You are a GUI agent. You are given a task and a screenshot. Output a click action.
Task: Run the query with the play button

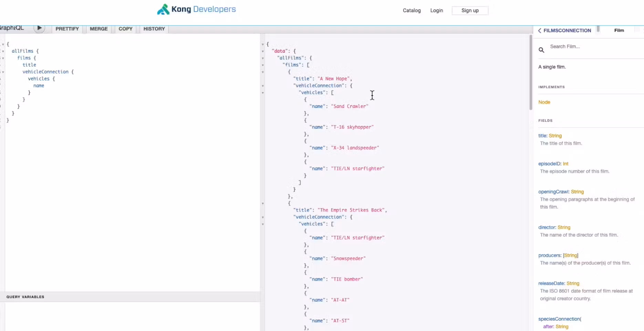(39, 28)
